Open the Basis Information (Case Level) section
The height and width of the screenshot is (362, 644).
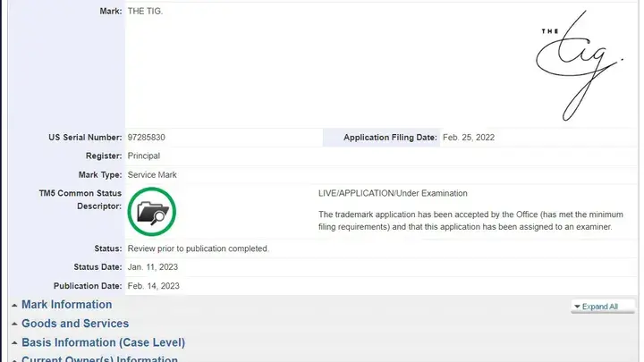103,342
